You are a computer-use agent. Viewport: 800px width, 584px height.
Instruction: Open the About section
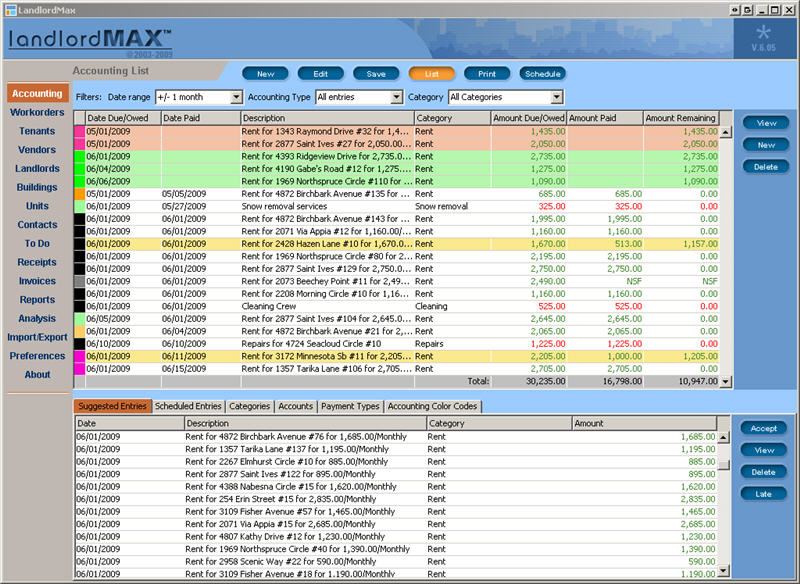coord(37,375)
